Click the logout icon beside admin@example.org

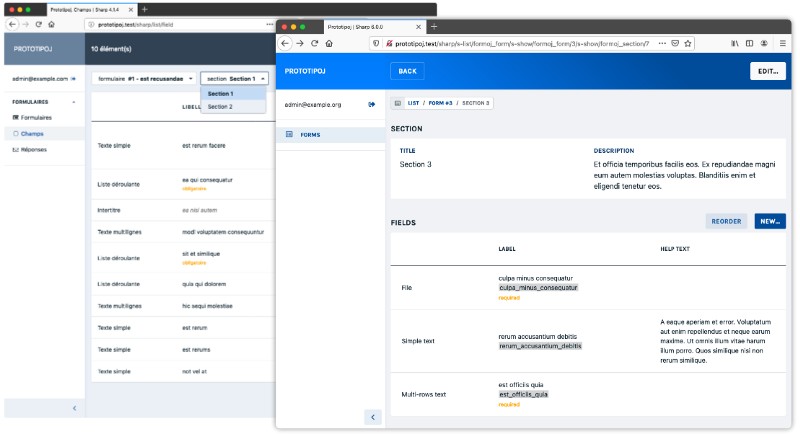[372, 104]
